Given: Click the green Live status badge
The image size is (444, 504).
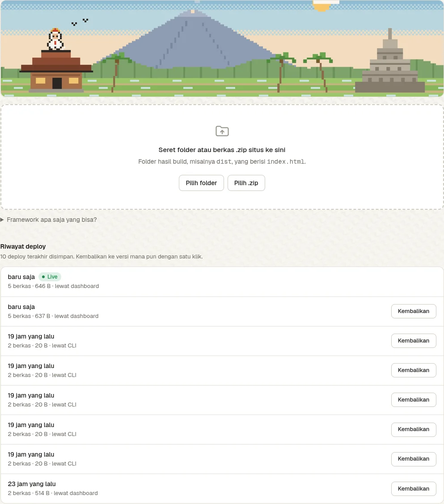Looking at the screenshot, I should coord(50,277).
